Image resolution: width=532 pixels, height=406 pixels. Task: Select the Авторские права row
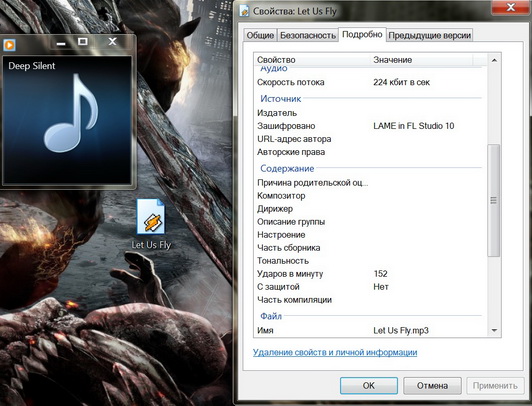pos(370,152)
